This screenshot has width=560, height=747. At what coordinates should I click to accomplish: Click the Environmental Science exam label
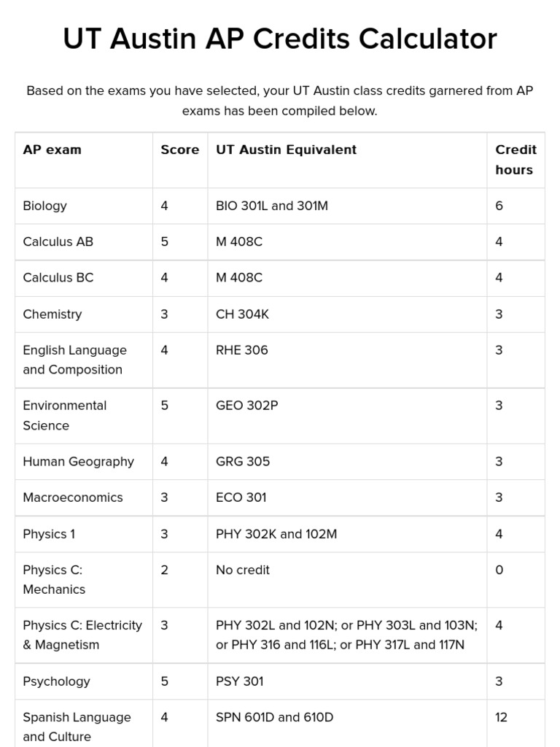(64, 415)
